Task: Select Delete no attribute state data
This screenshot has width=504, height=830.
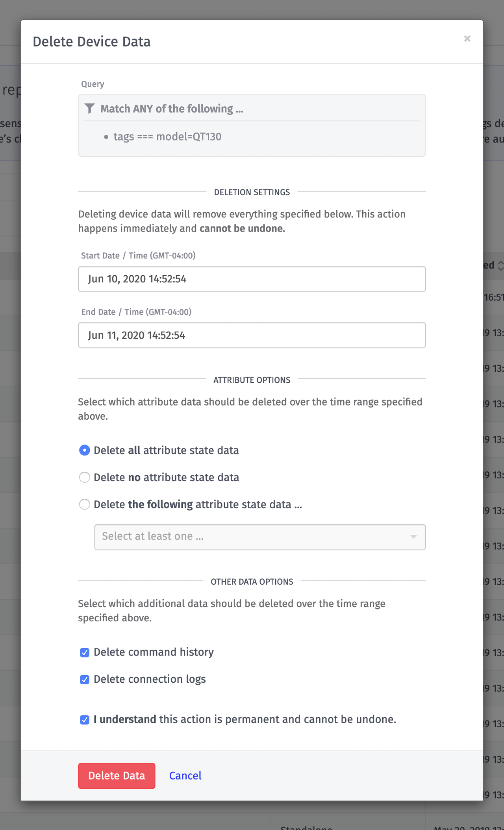Action: pos(85,477)
